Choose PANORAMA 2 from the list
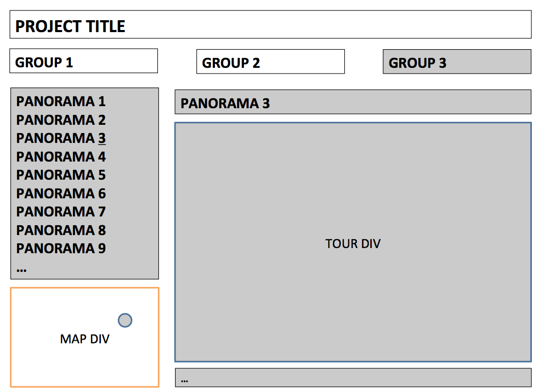536x392 pixels. pos(61,120)
